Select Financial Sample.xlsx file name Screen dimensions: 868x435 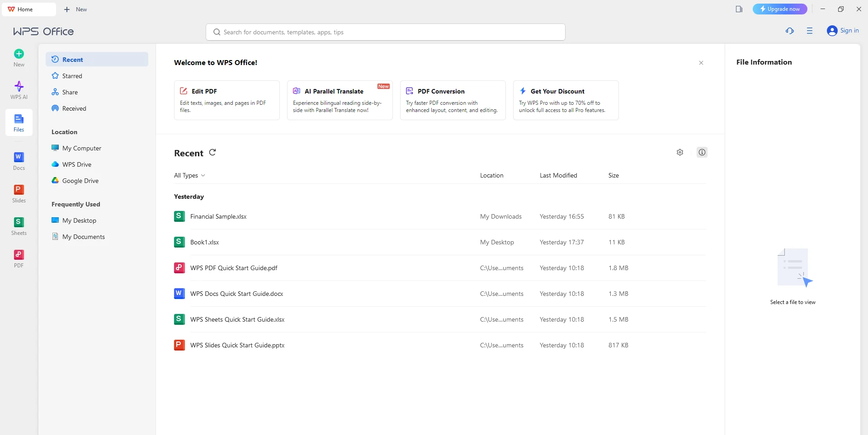pyautogui.click(x=218, y=216)
